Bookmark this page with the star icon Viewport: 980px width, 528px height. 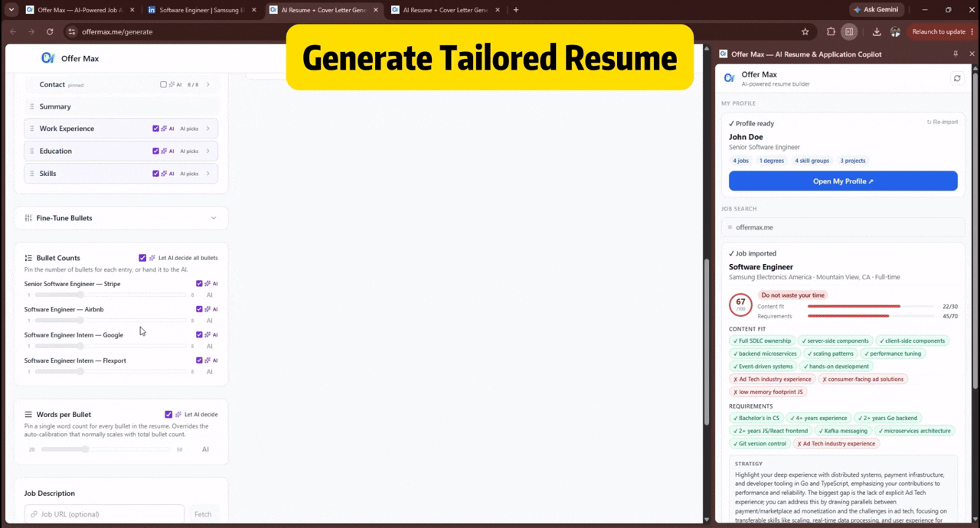(x=805, y=31)
